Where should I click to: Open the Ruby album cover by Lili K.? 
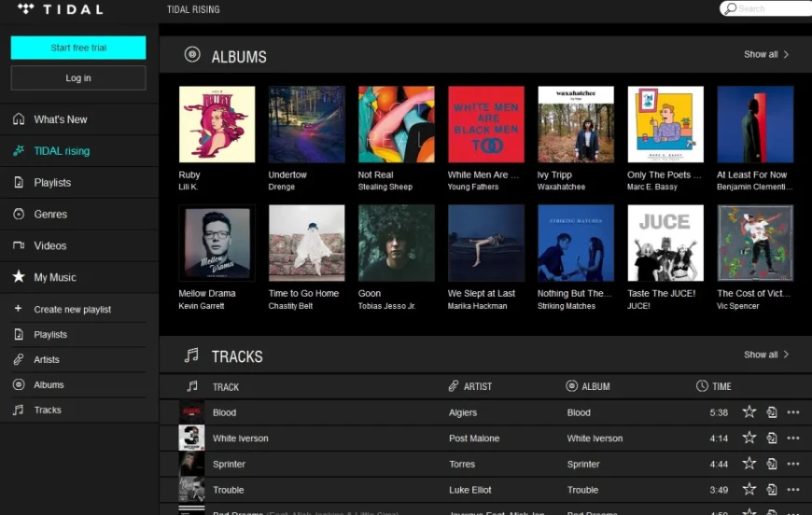pos(217,125)
